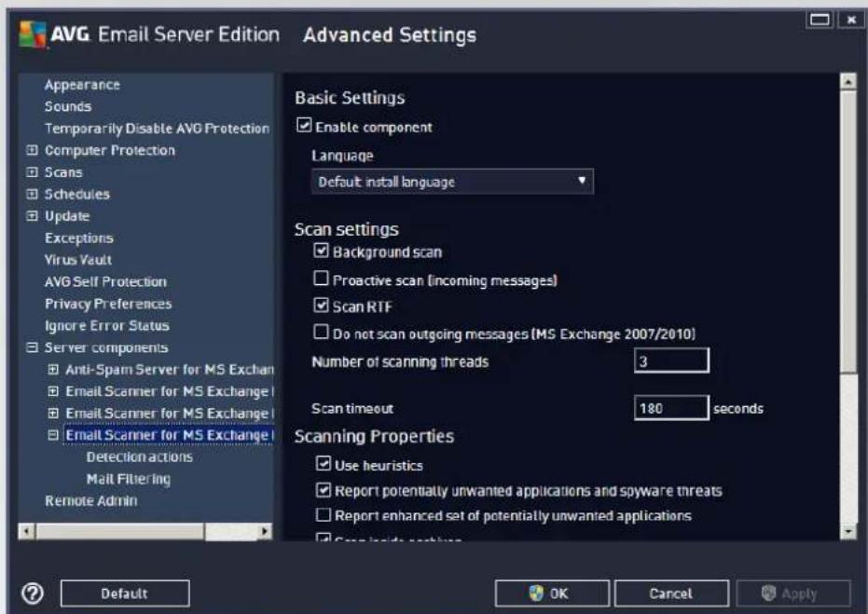Collapse the selected Email Scanner for MS Exchange node
The image size is (868, 614).
53,435
